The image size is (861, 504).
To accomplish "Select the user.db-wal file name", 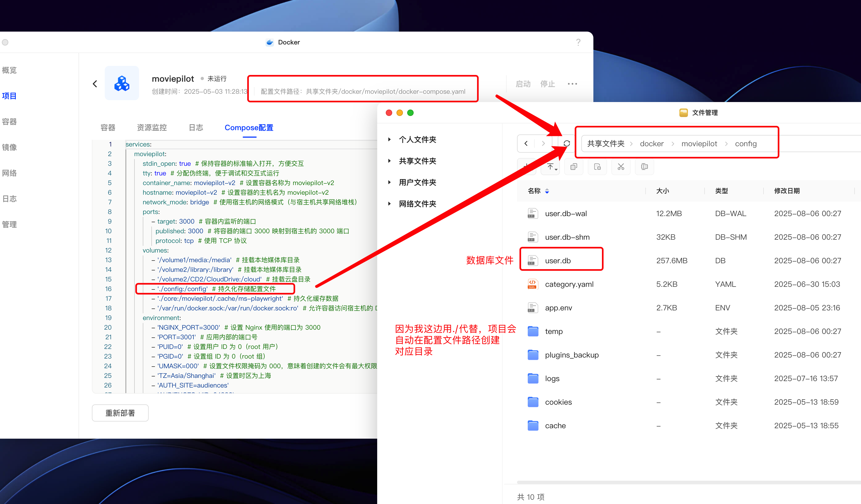I will 566,213.
